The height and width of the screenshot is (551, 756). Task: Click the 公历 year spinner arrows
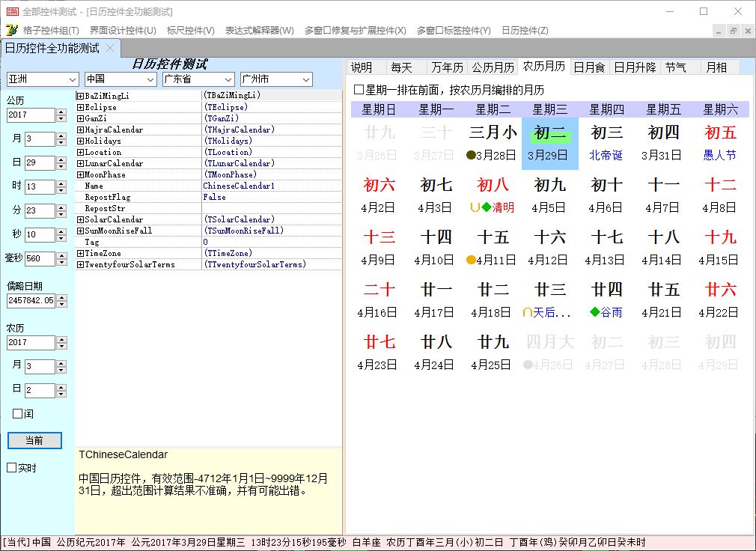[61, 115]
